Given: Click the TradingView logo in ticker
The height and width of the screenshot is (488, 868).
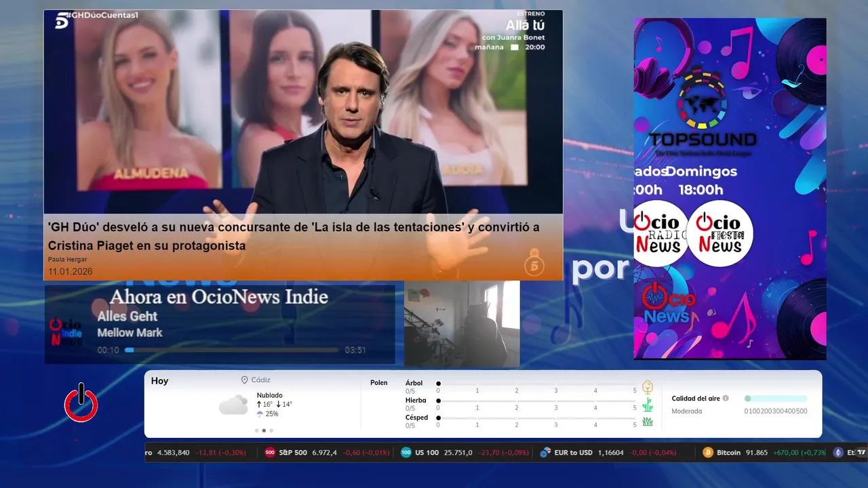Looking at the screenshot, I should click(x=861, y=452).
